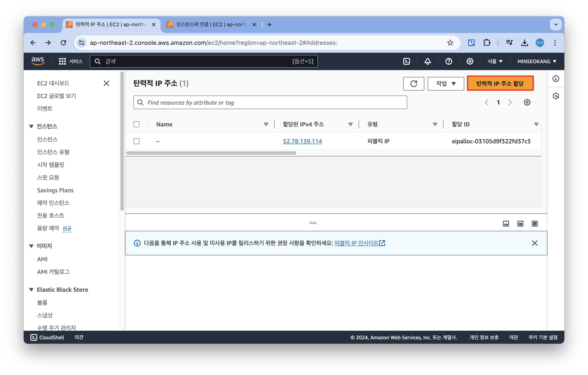Open the AWS help question mark icon
This screenshot has height=375, width=588.
449,61
